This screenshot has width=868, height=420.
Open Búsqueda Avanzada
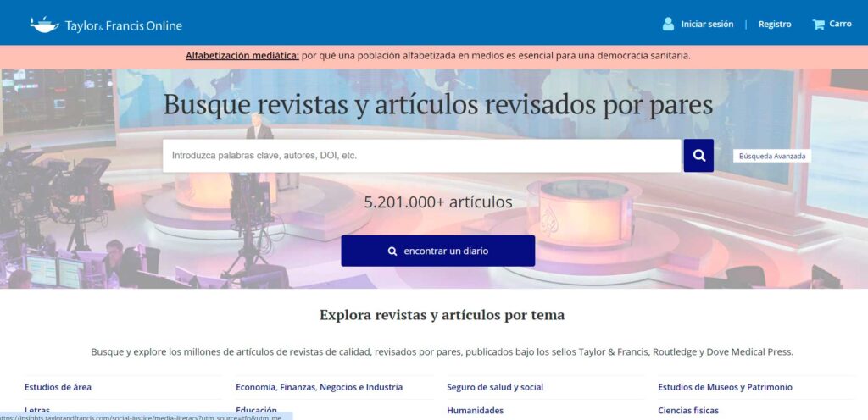pos(772,156)
